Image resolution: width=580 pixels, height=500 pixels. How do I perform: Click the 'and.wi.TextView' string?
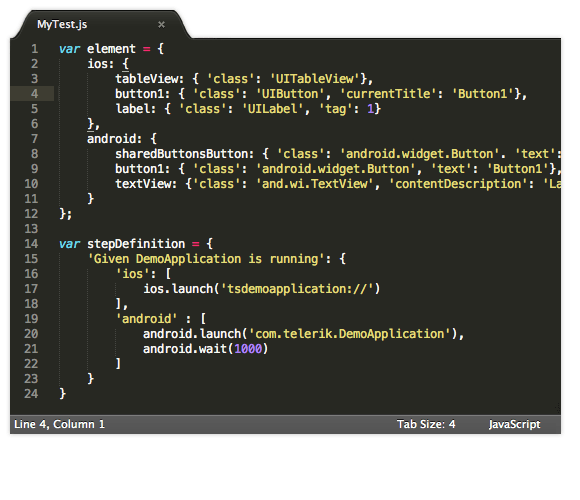(315, 184)
